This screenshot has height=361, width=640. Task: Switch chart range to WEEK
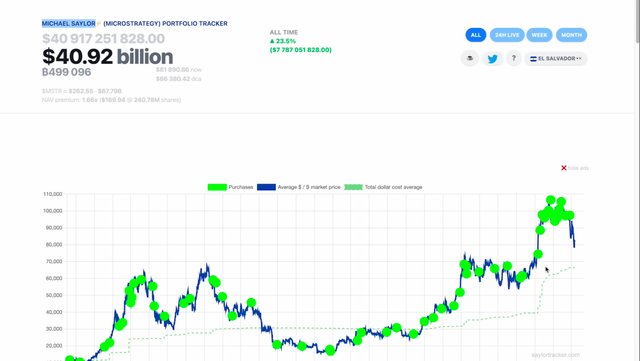[x=539, y=35]
